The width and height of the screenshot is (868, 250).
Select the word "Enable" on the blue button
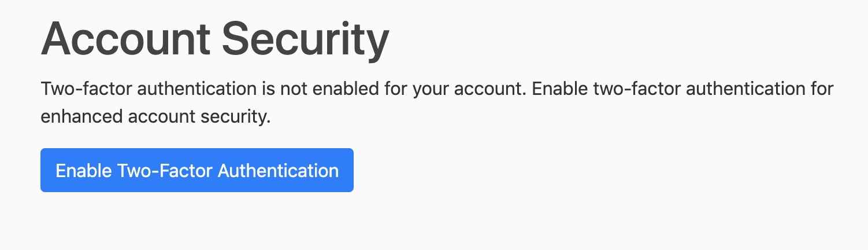click(83, 171)
